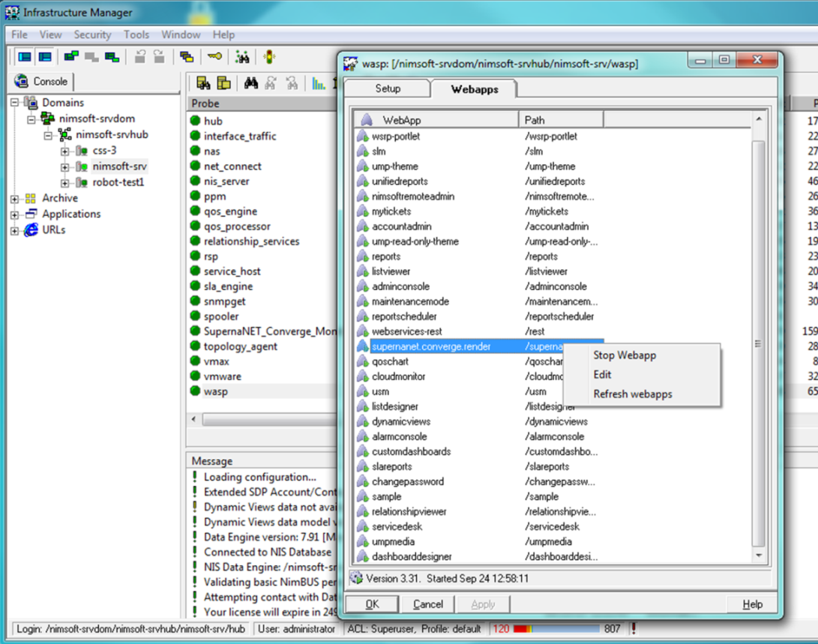818x644 pixels.
Task: Click the gear icon beside Version 3.31
Action: pyautogui.click(x=356, y=578)
